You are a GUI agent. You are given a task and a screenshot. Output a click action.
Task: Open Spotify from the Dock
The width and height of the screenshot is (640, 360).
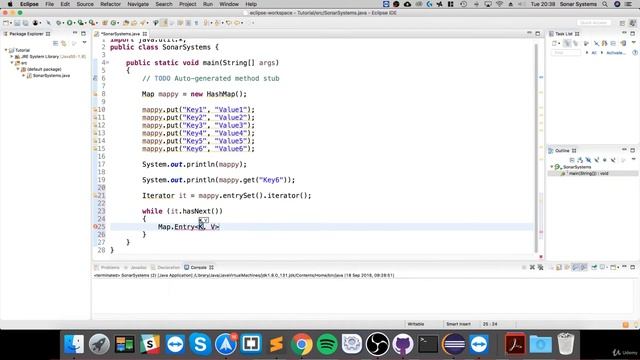pos(327,344)
